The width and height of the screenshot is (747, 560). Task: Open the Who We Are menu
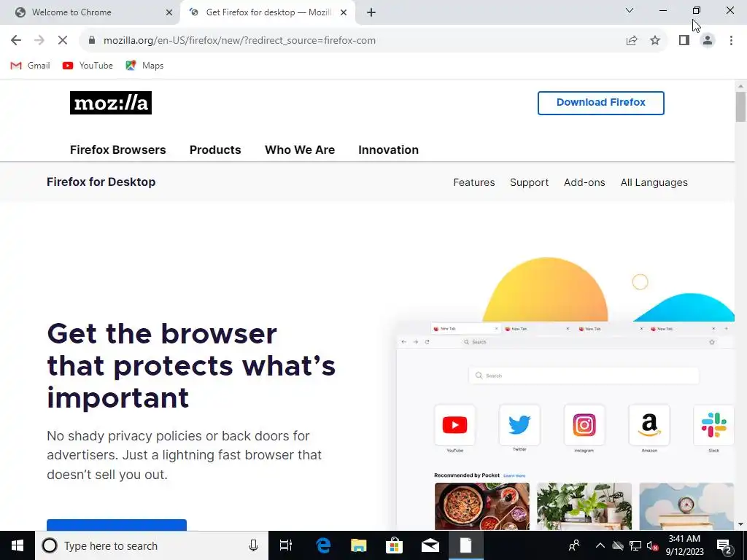click(x=300, y=149)
